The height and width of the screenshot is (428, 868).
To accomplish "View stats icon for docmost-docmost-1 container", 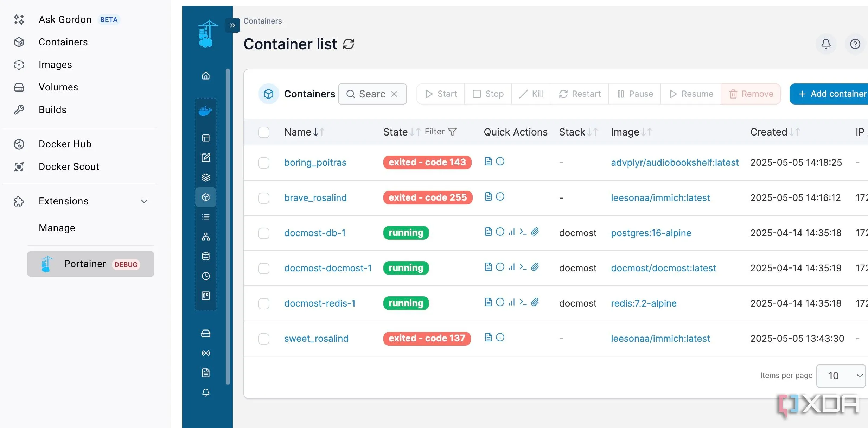I will coord(512,267).
